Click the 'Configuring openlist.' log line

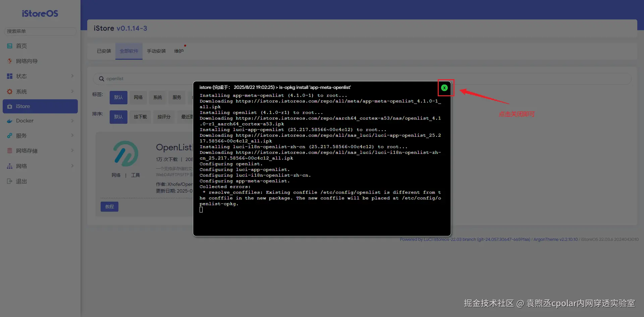[x=231, y=164]
